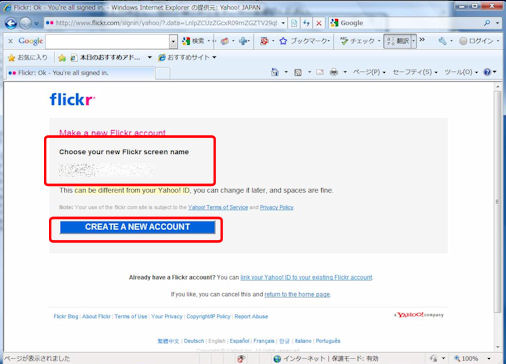Expand 本日のおすすめアド... dropdown arrow
506x364 pixels.
point(150,57)
